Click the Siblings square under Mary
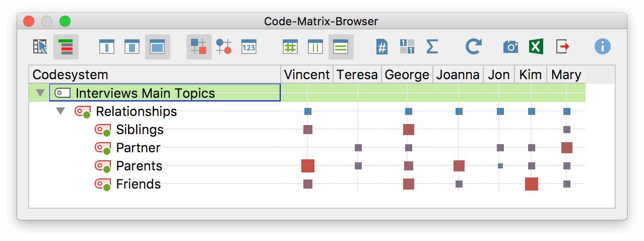 tap(567, 130)
